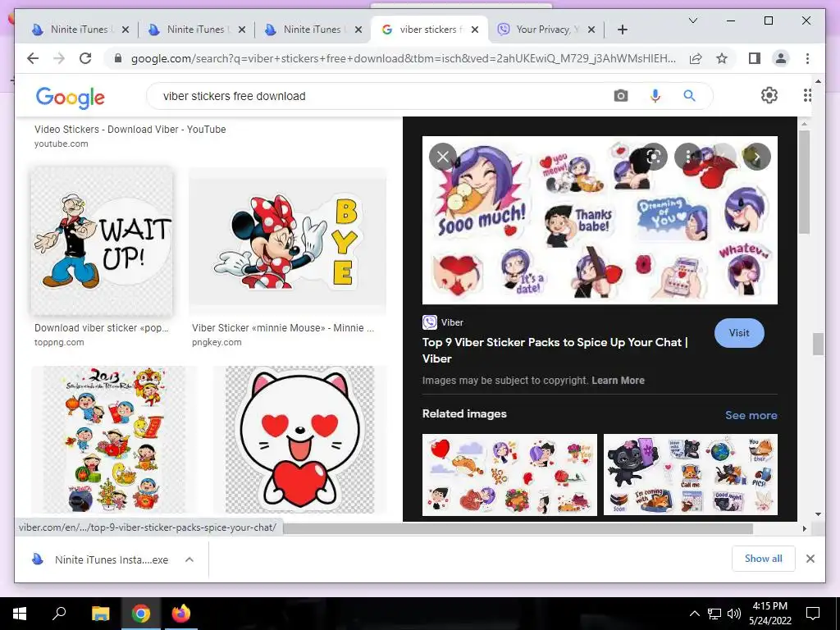Viewport: 840px width, 630px height.
Task: Open Chrome profile avatar
Action: 781,58
